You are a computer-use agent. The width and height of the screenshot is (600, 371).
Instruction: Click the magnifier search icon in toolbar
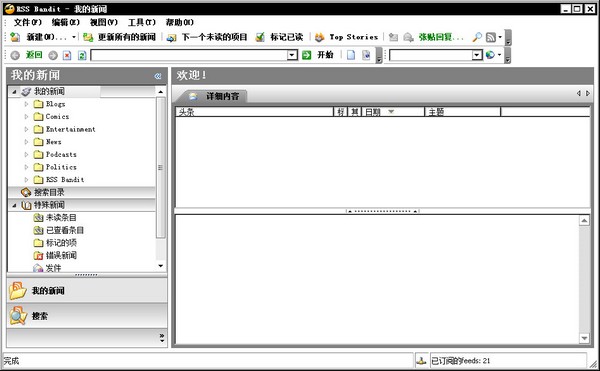[477, 37]
